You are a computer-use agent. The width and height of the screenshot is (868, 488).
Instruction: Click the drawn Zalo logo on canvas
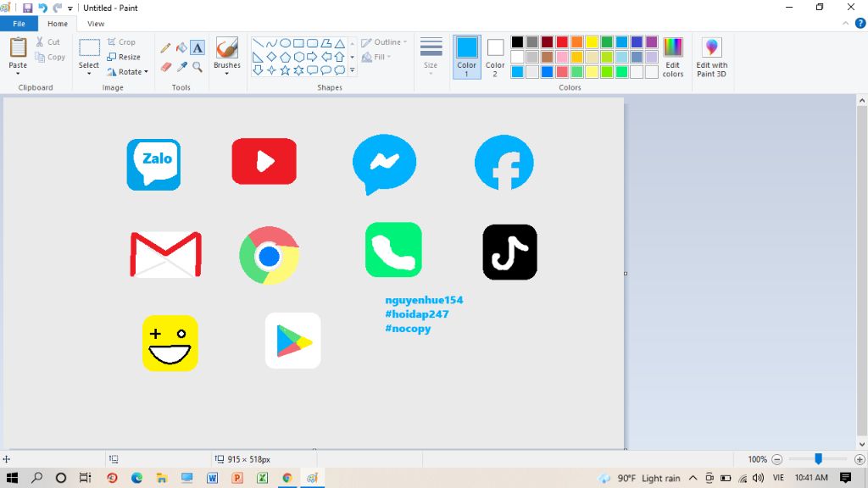coord(153,164)
